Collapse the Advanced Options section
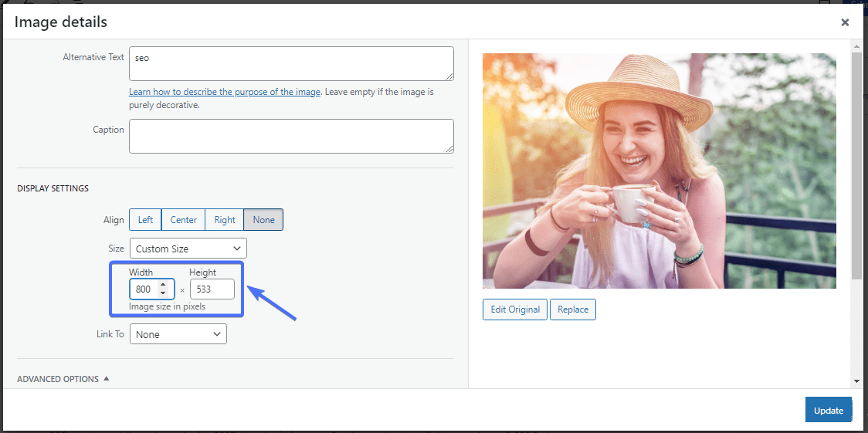 pos(63,379)
